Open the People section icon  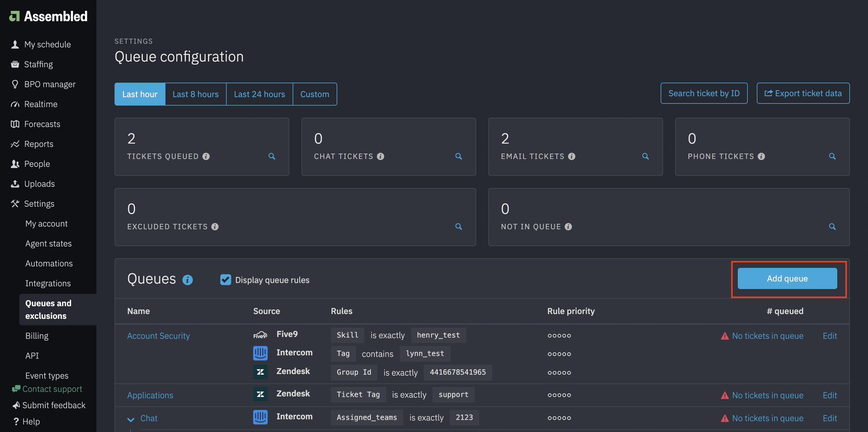pyautogui.click(x=15, y=164)
